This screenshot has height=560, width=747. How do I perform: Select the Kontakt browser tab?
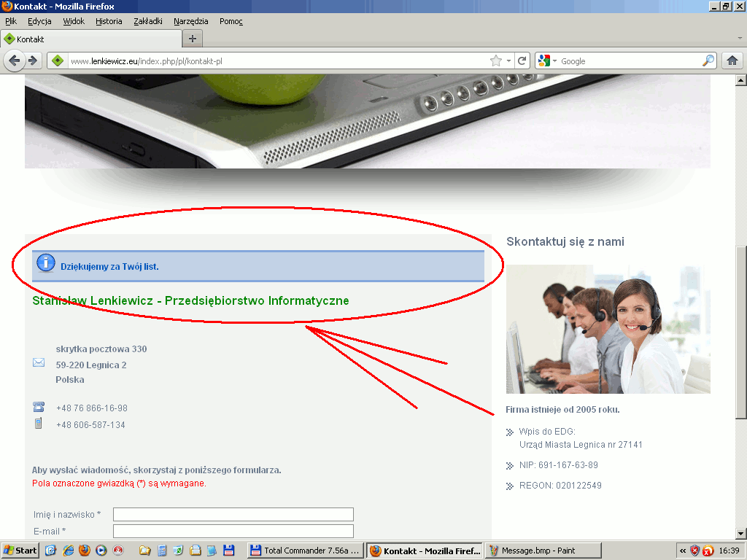click(91, 39)
